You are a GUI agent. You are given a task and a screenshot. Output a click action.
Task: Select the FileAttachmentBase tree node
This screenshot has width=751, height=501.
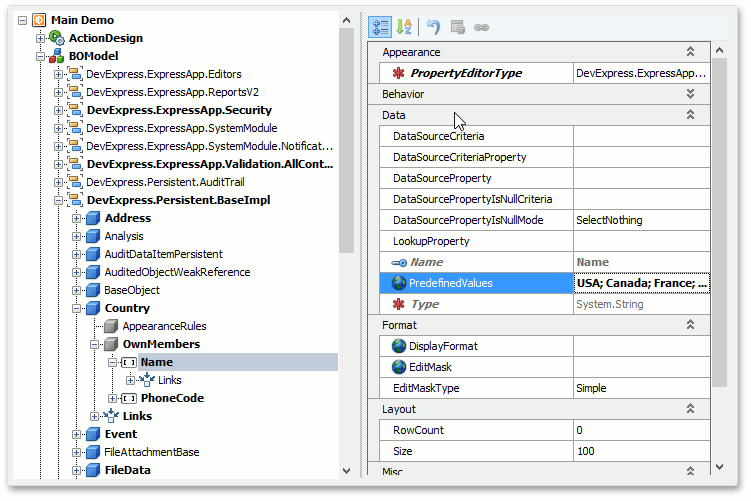point(151,452)
